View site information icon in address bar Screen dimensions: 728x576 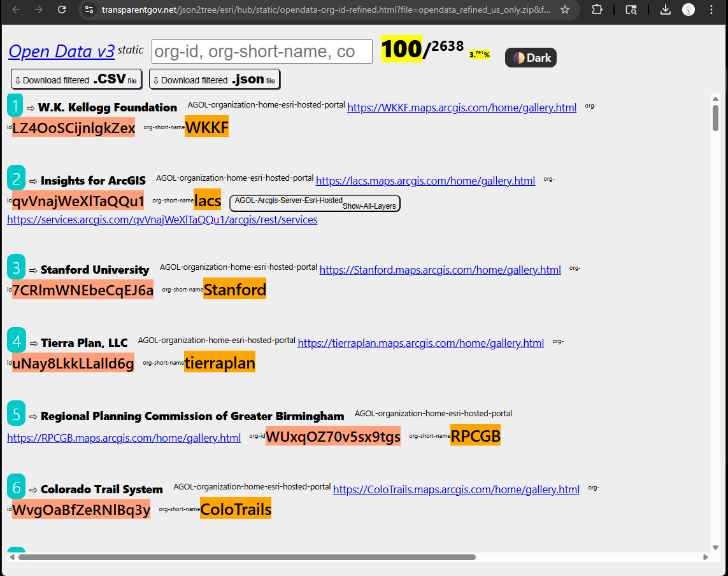[89, 10]
